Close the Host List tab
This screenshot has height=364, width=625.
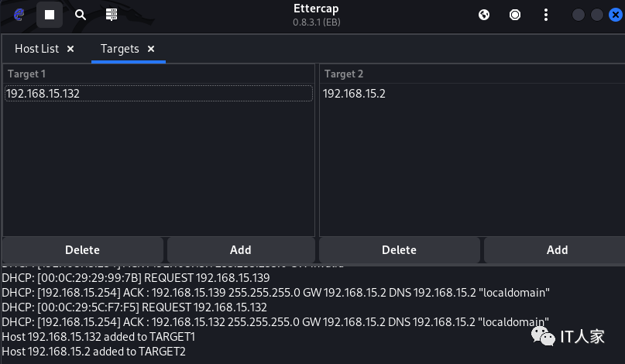[x=70, y=49]
